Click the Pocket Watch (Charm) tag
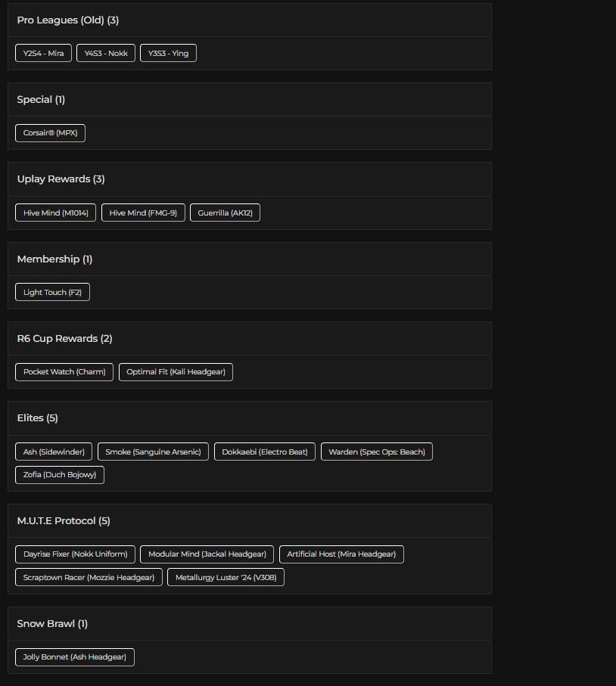This screenshot has height=686, width=616. point(64,372)
